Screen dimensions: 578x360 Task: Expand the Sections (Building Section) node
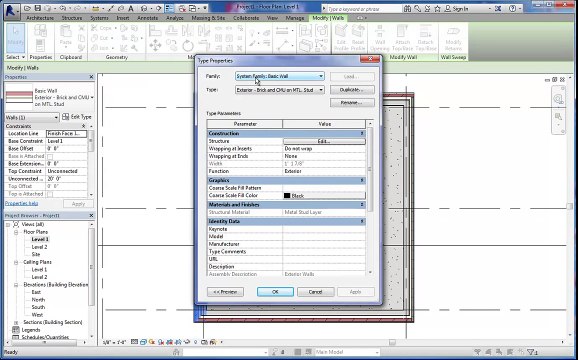(16, 322)
